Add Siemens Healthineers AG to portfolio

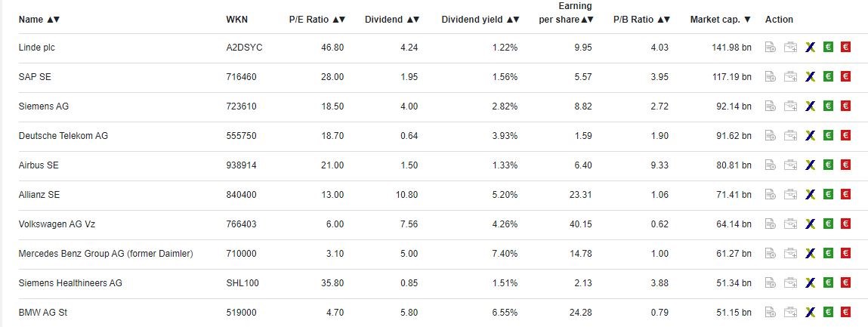pos(790,283)
